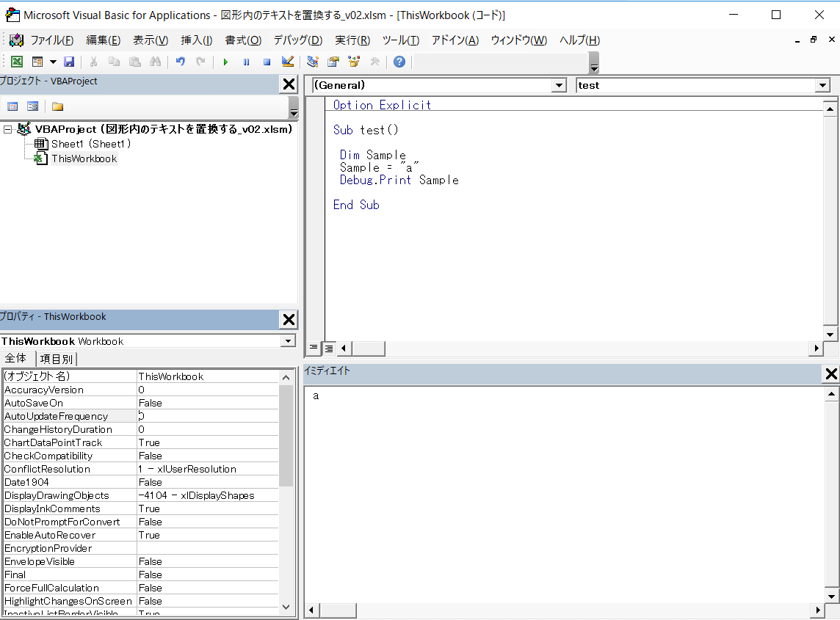Screen dimensions: 840x620
Task: Click the Cut scissors icon
Action: [93, 62]
